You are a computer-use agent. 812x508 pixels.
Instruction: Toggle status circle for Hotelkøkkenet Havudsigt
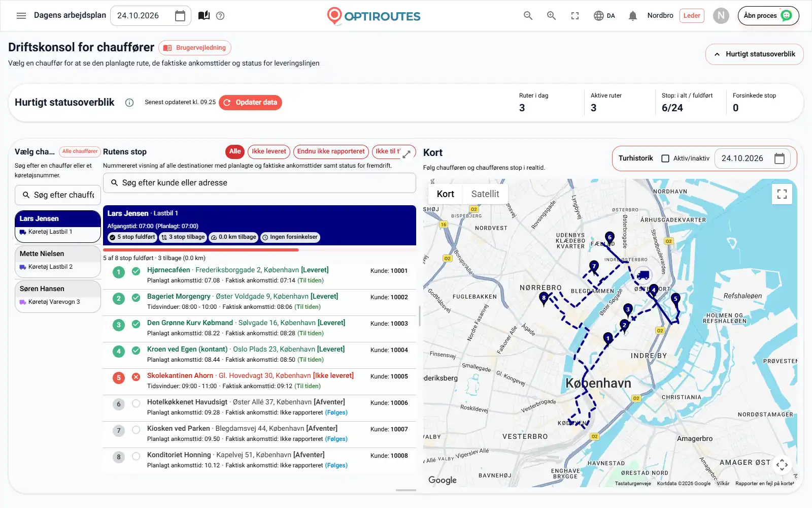(x=136, y=404)
